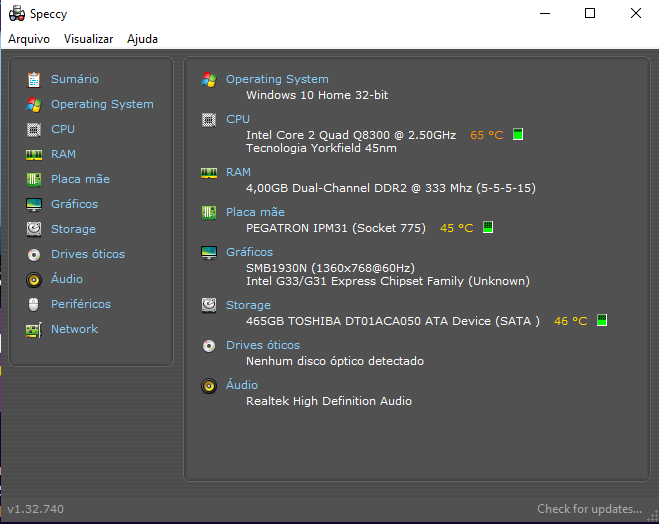Image resolution: width=659 pixels, height=524 pixels.
Task: Click the CPU temperature value 65 °C
Action: tap(487, 135)
